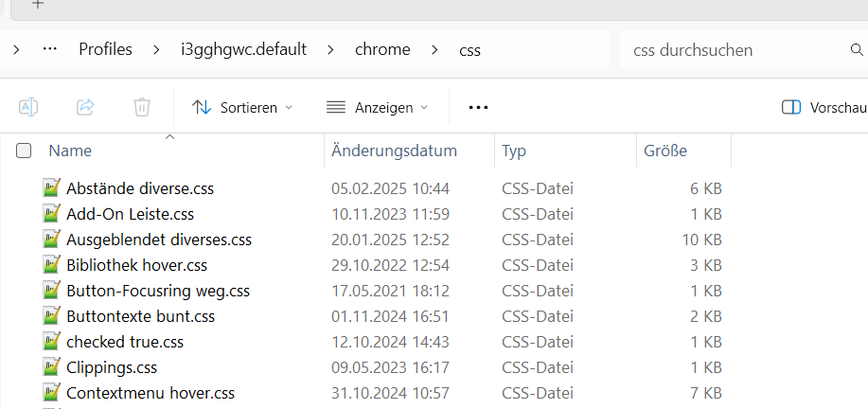Show hidden breadcrumb path via ellipsis

[x=50, y=49]
